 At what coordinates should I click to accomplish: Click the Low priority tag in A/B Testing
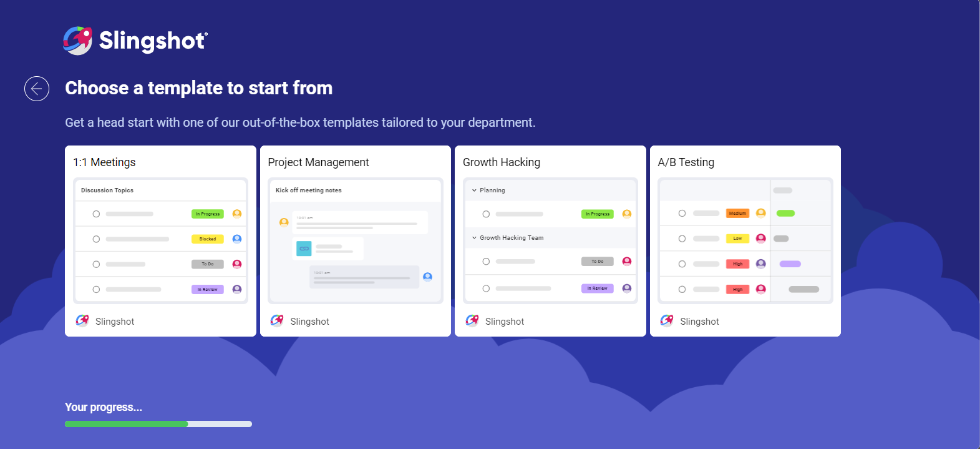tap(737, 239)
